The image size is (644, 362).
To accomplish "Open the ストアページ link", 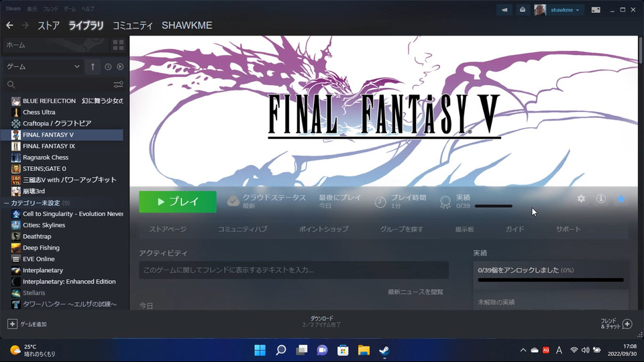I will (x=168, y=229).
